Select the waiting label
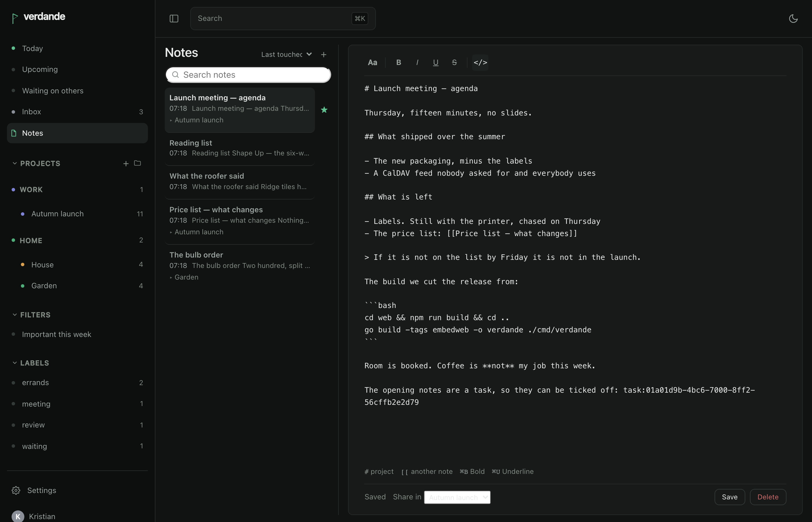 point(77,446)
